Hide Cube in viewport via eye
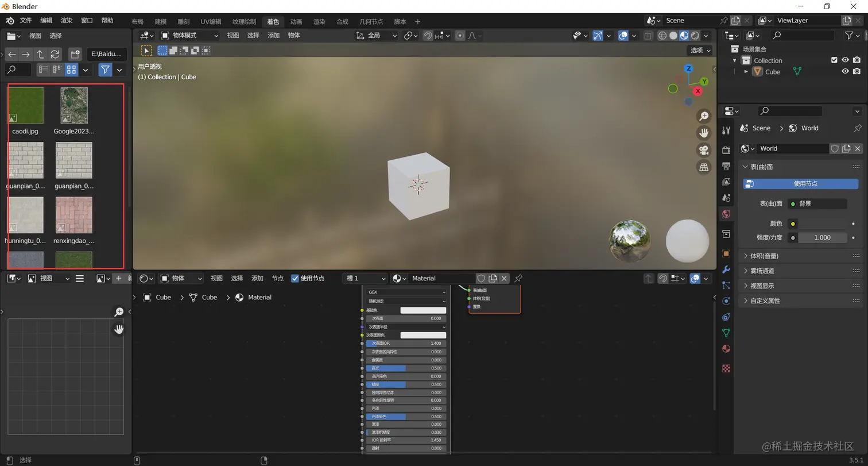This screenshot has height=466, width=868. pos(845,72)
